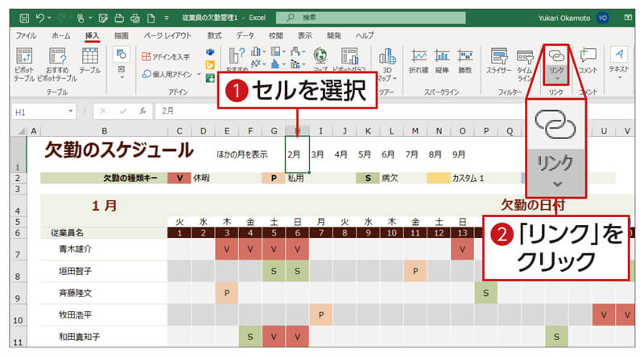Viewport: 644px width, 357px height.
Task: Click the 3月 month link
Action: coord(317,154)
